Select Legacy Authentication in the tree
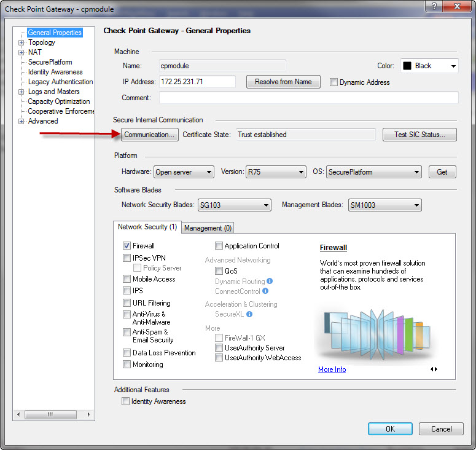 [60, 82]
